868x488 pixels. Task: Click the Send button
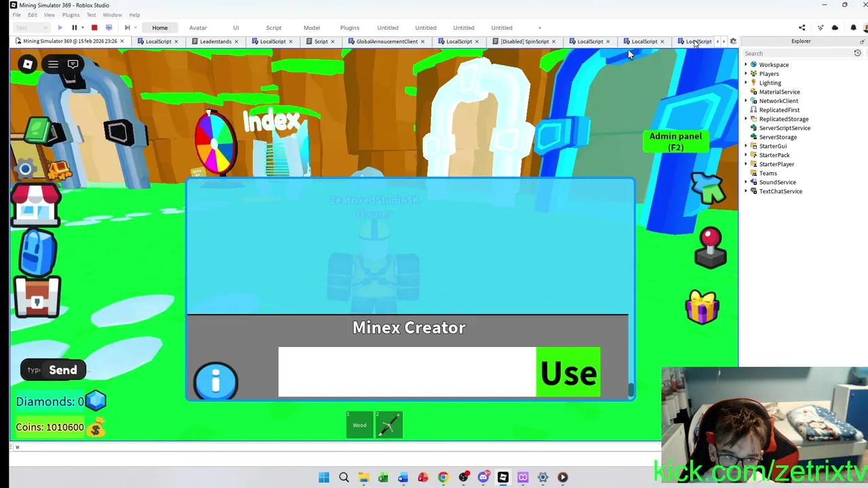(63, 370)
